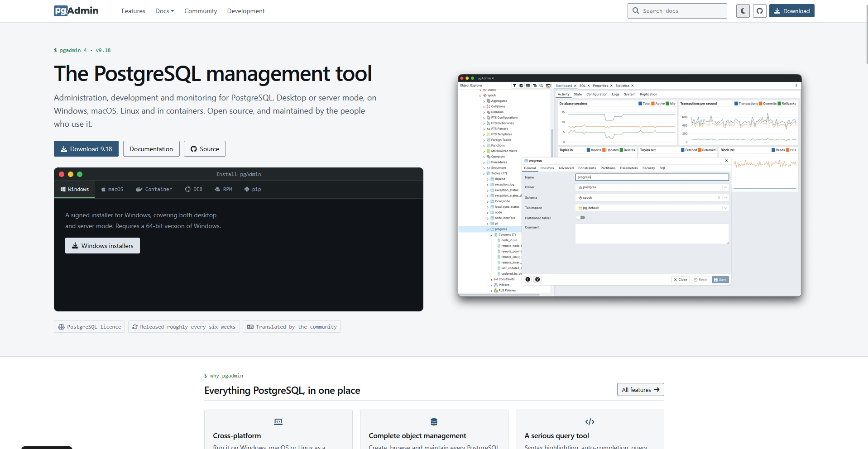Open the Features nav link
The height and width of the screenshot is (449, 868).
pos(134,11)
